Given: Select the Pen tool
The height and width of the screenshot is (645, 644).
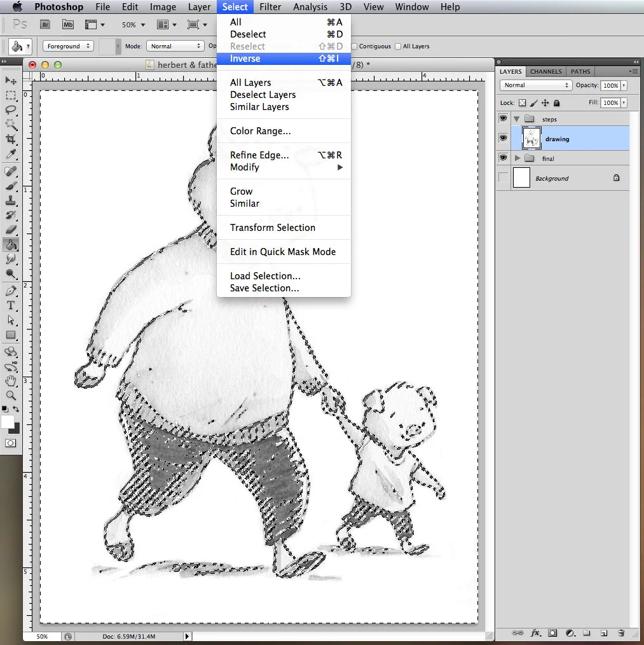Looking at the screenshot, I should point(11,291).
